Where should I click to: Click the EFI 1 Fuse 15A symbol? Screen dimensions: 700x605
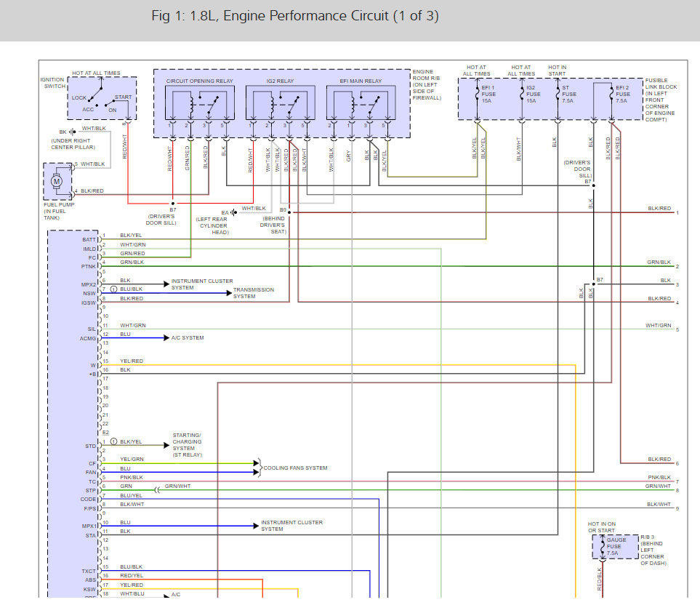(478, 94)
